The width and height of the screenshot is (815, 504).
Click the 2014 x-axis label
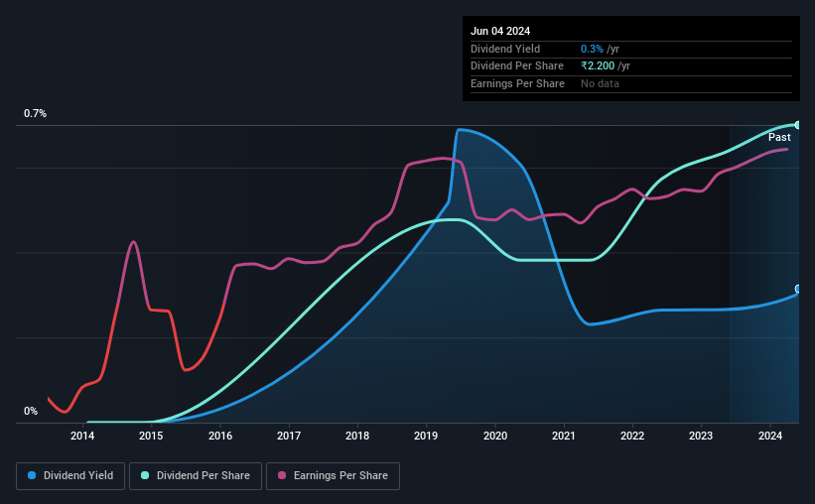coord(82,436)
